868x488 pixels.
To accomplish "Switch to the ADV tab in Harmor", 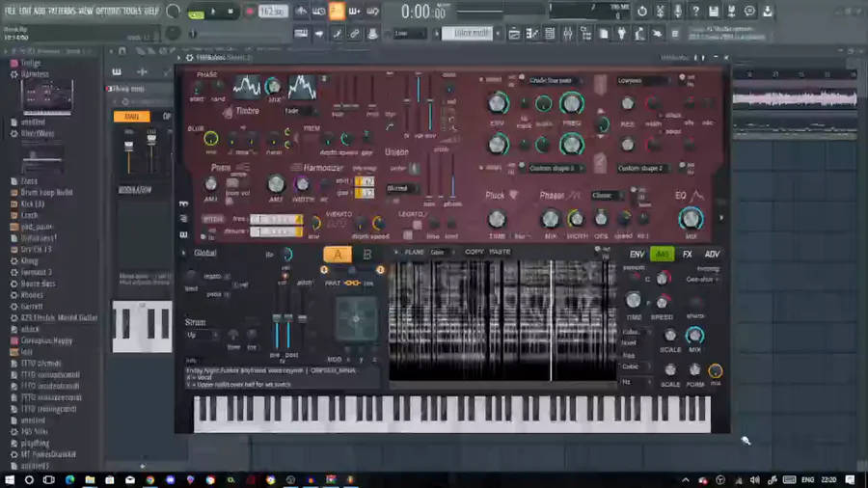I will click(x=712, y=254).
